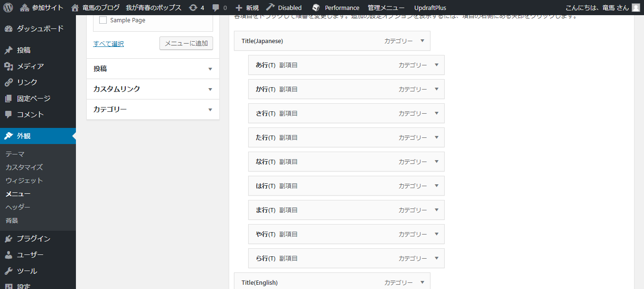
Task: Open 我が青春のポップス in the admin bar
Action: (x=154, y=8)
